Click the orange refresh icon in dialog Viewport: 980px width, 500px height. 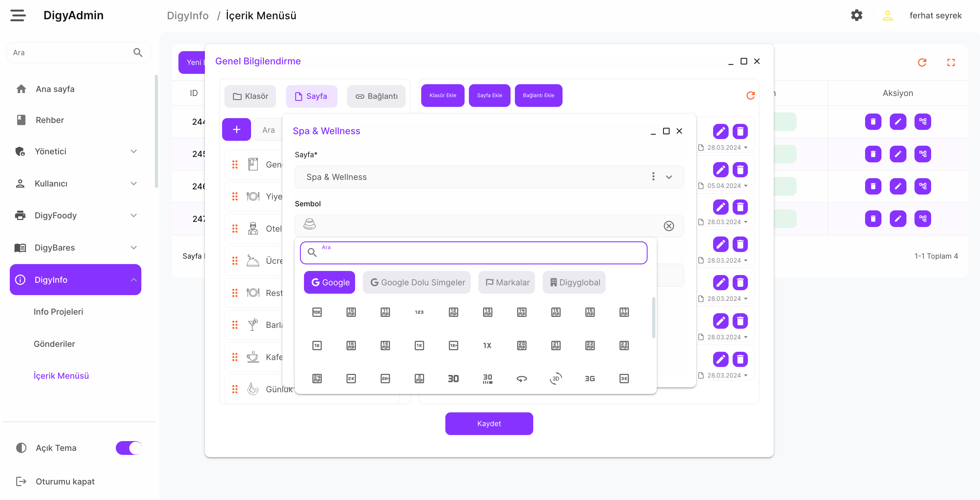[x=750, y=95]
